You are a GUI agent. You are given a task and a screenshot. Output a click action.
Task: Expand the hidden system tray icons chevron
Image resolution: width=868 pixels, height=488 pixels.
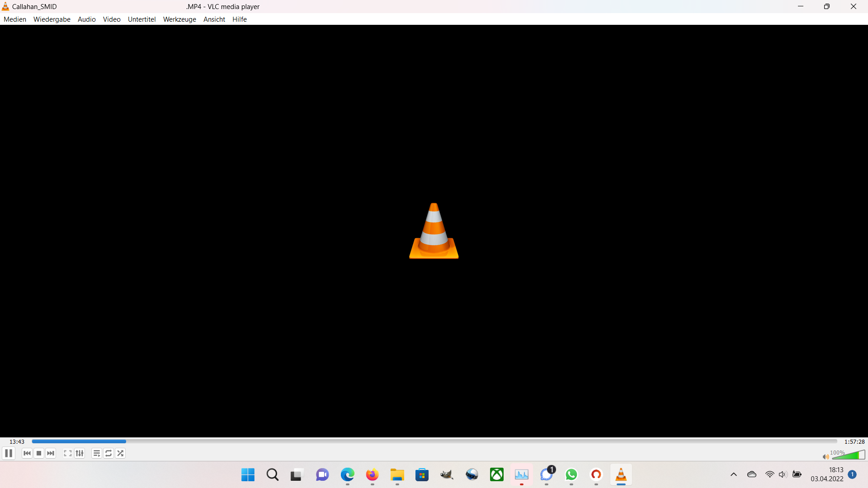click(734, 474)
